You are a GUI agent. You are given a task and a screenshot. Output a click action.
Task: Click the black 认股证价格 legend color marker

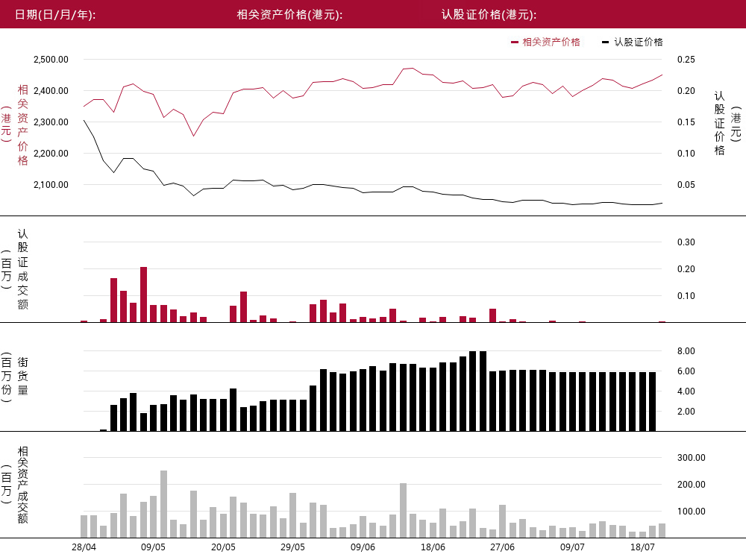tap(605, 43)
